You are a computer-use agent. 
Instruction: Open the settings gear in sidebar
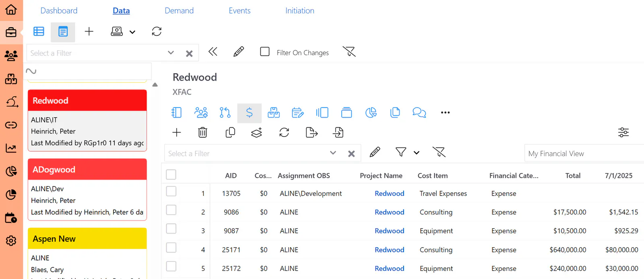click(11, 241)
